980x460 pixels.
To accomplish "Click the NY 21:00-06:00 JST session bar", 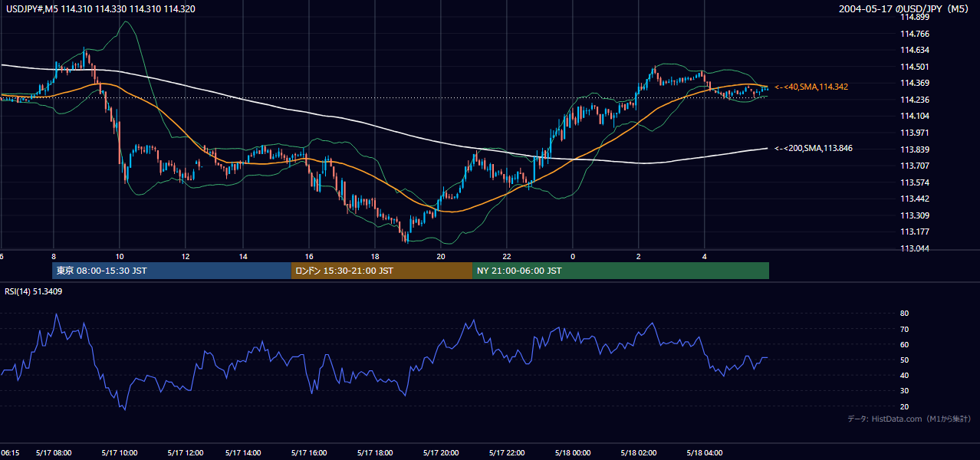I will click(x=620, y=271).
